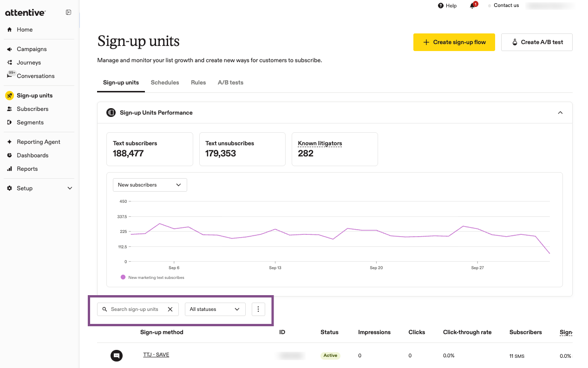Open Segments in the sidebar
588x368 pixels.
click(x=30, y=123)
